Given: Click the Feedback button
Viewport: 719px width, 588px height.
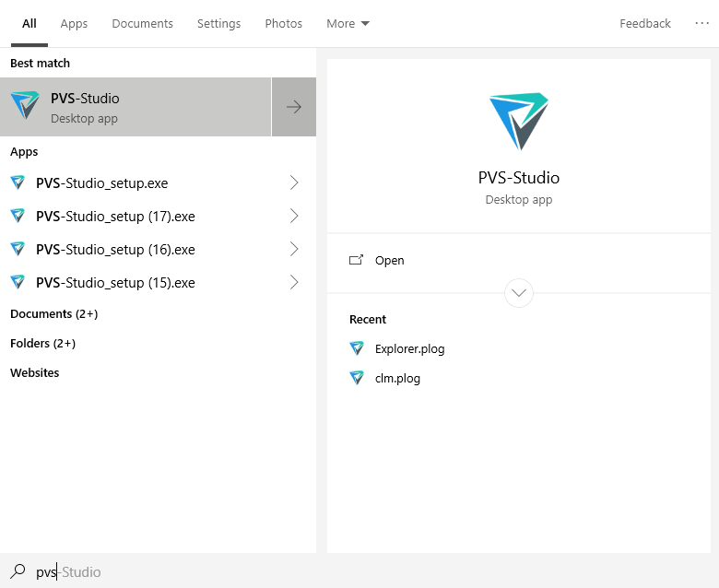Looking at the screenshot, I should click(x=644, y=23).
